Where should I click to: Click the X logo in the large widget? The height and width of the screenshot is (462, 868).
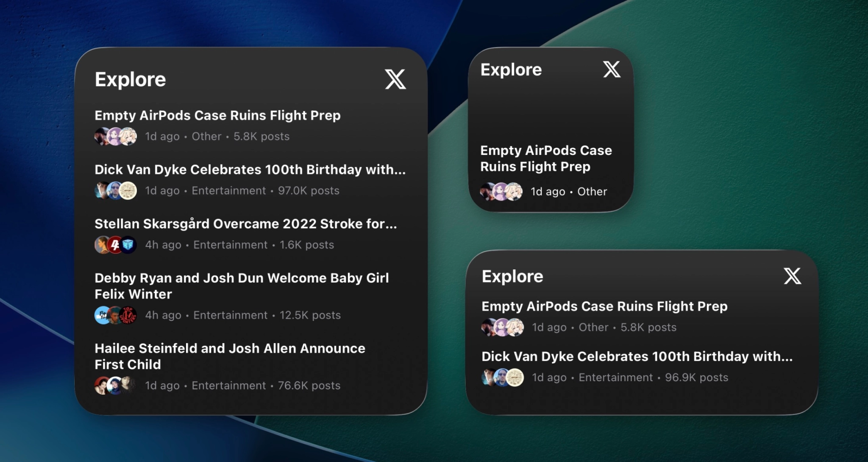[395, 79]
